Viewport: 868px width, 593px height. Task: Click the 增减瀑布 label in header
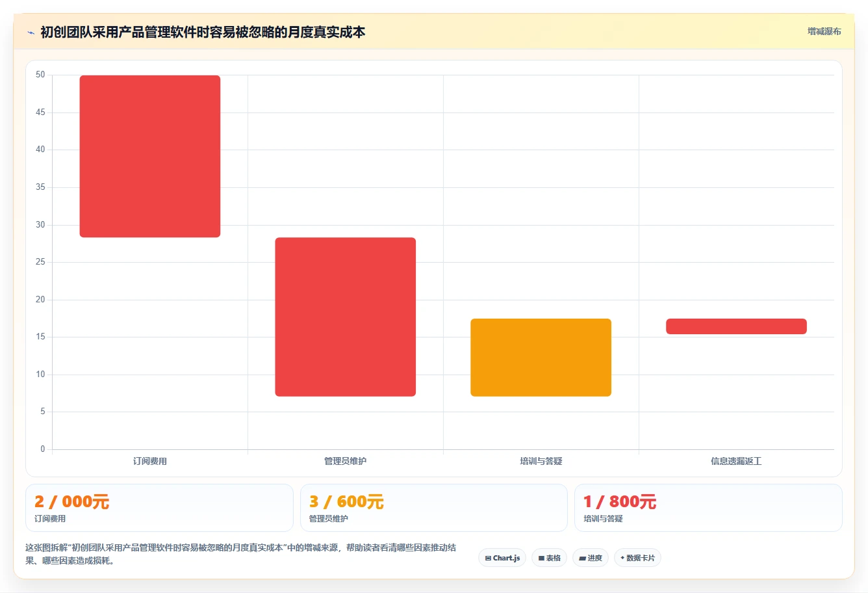click(x=824, y=31)
